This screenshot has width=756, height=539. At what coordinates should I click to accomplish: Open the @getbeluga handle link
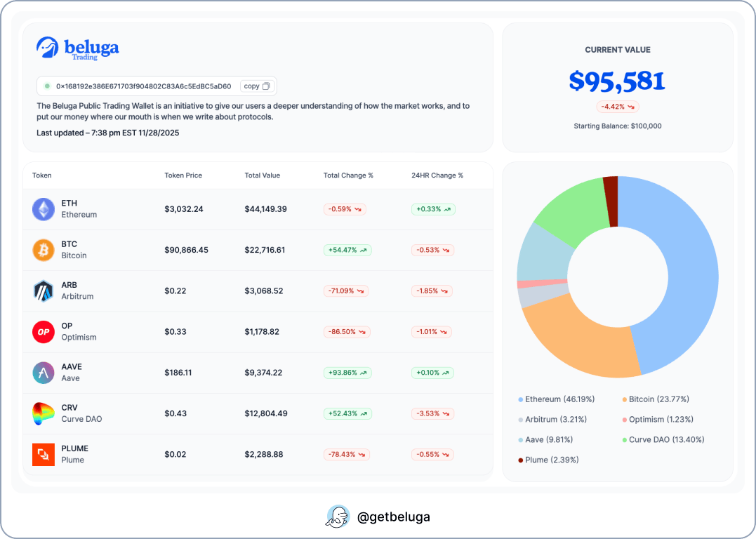tap(393, 517)
